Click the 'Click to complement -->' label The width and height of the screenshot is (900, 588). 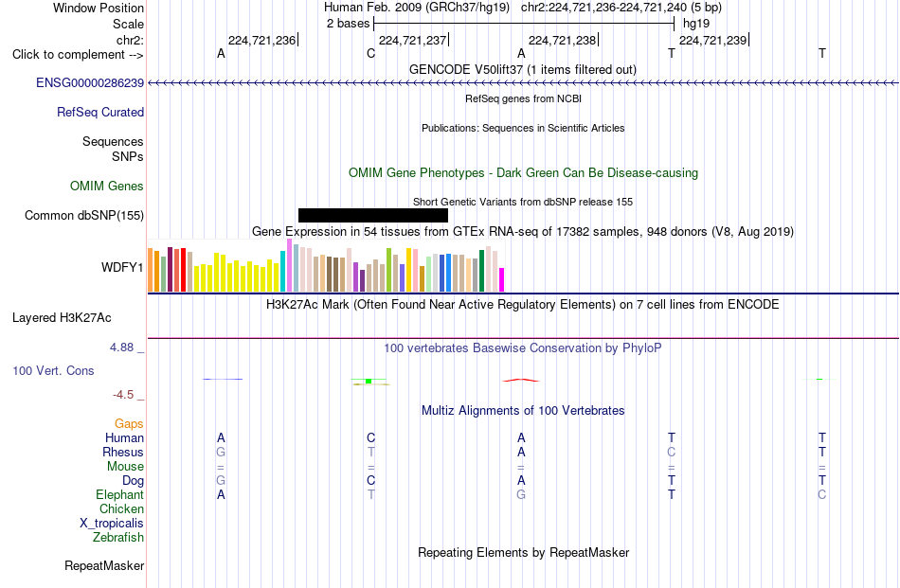coord(78,55)
